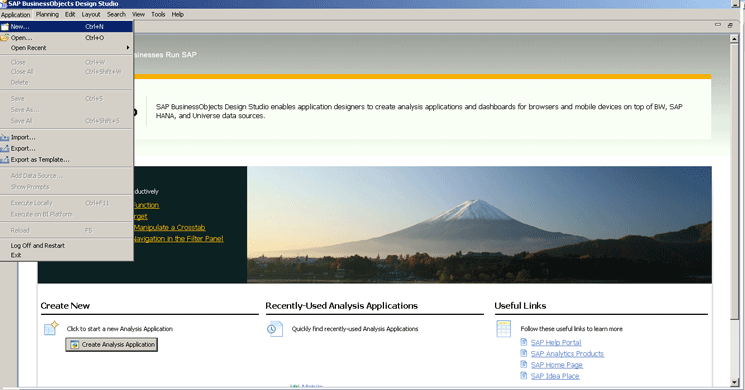
Task: Click the Useful Links heading
Action: (x=520, y=306)
